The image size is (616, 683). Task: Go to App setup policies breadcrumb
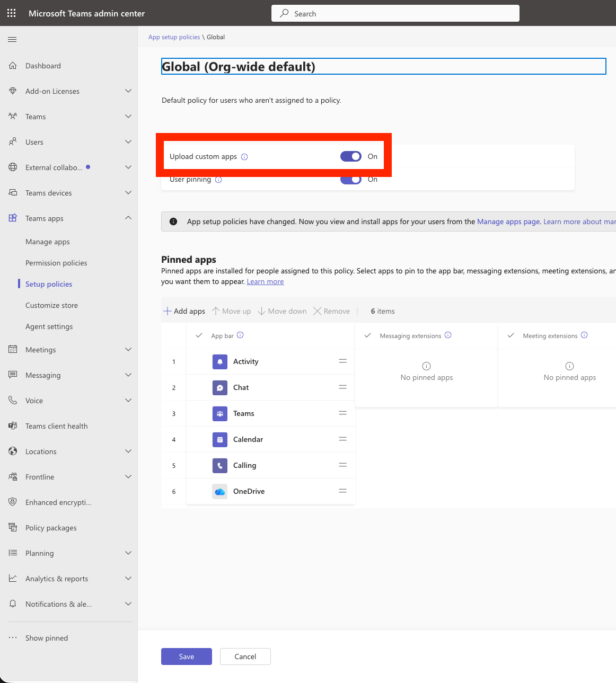click(174, 37)
